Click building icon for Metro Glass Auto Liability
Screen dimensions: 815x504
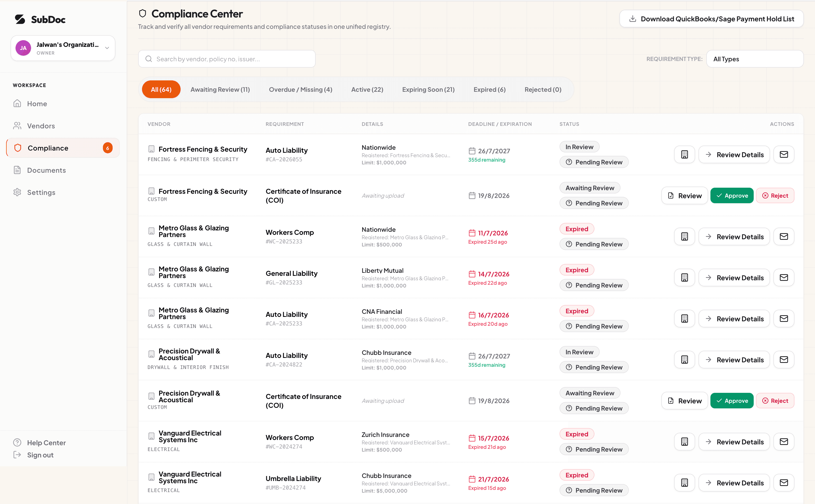684,318
